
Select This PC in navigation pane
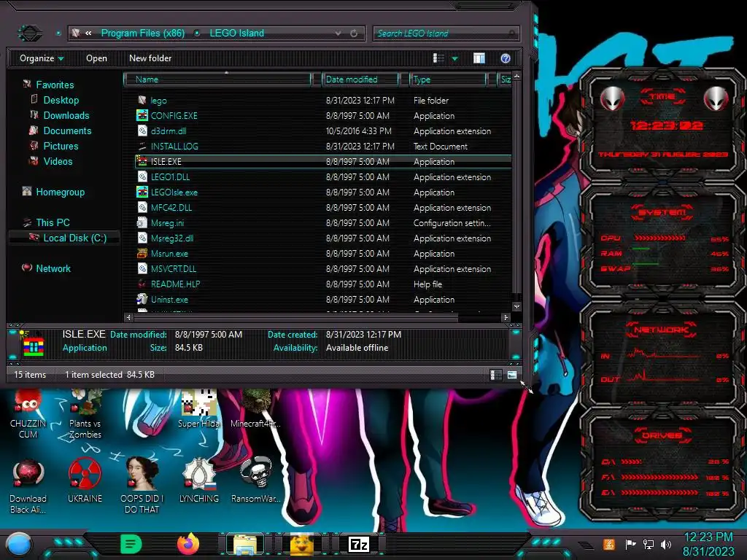[53, 222]
